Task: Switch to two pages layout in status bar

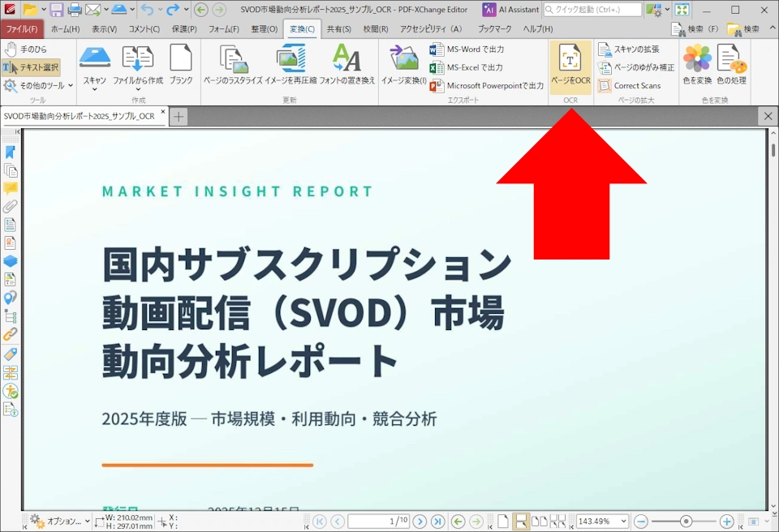Action: [x=539, y=521]
